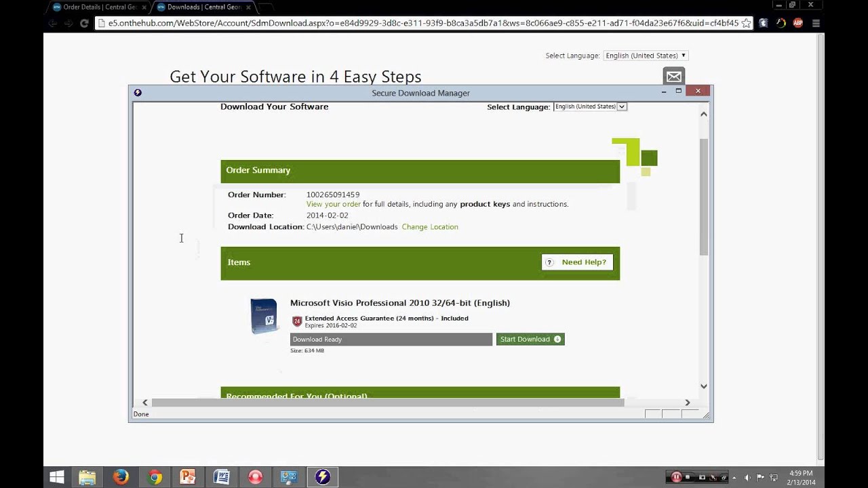Click the horizontal scrollbar thumb in download manager

[x=387, y=403]
